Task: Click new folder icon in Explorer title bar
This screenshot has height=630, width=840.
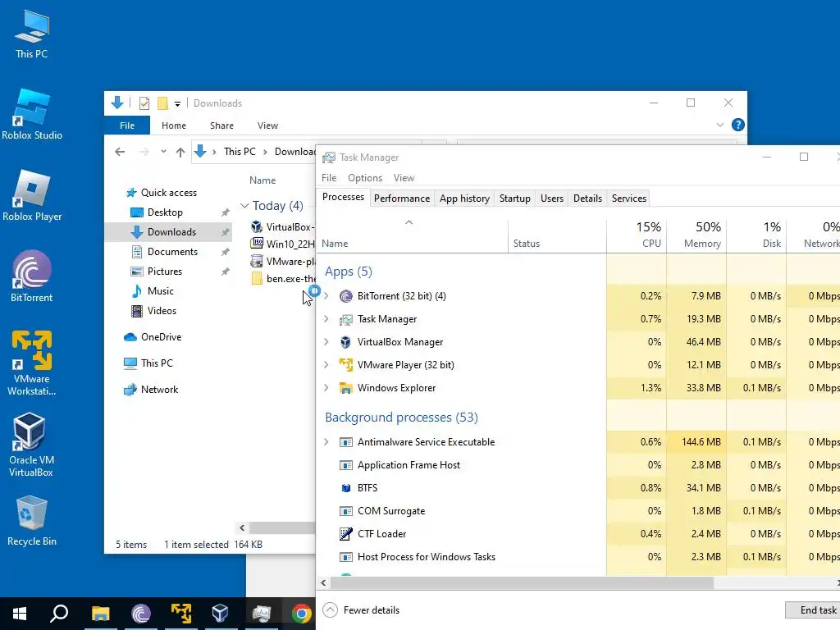Action: pos(163,103)
